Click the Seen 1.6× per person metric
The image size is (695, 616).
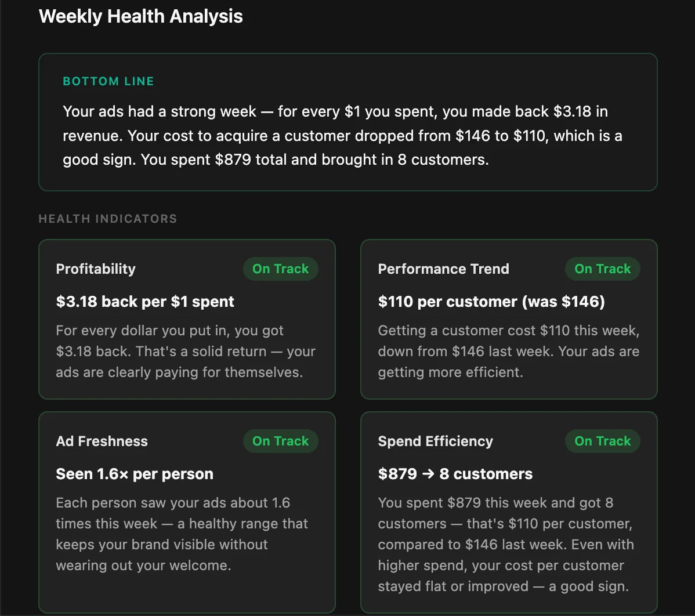coord(134,474)
